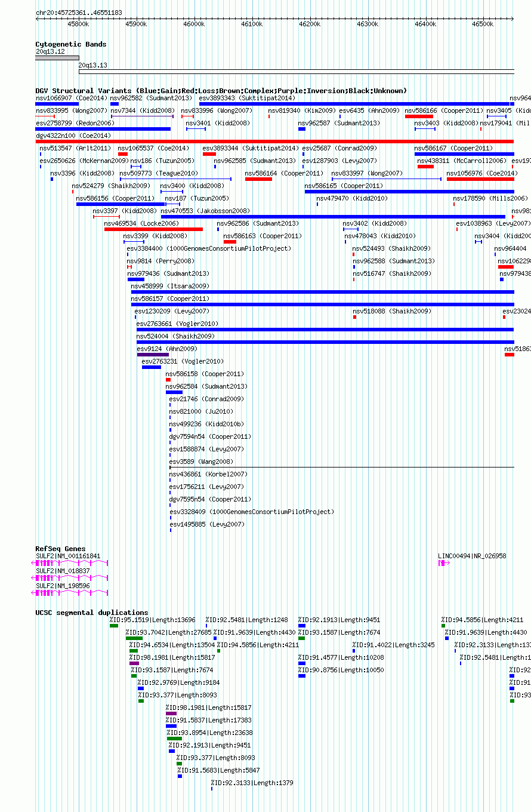The width and height of the screenshot is (531, 812).
Task: Click the green bar under %ID:93.7042|Length:27685
Action: [x=134, y=638]
